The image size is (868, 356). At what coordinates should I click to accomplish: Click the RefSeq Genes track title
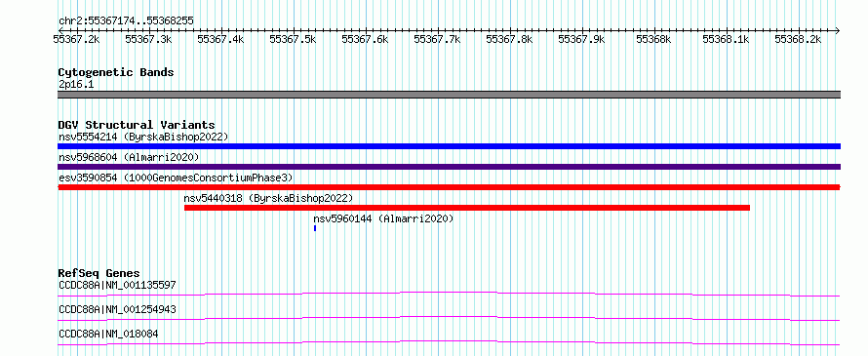click(99, 273)
